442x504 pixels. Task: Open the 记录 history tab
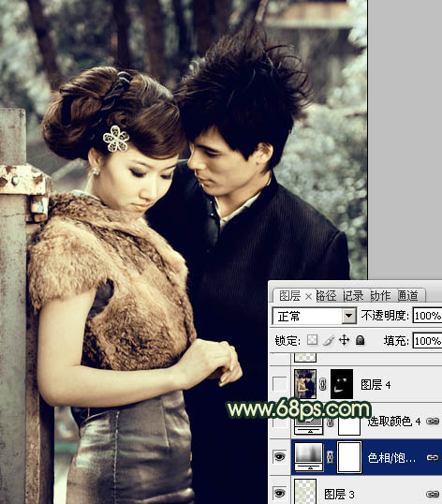pos(353,296)
